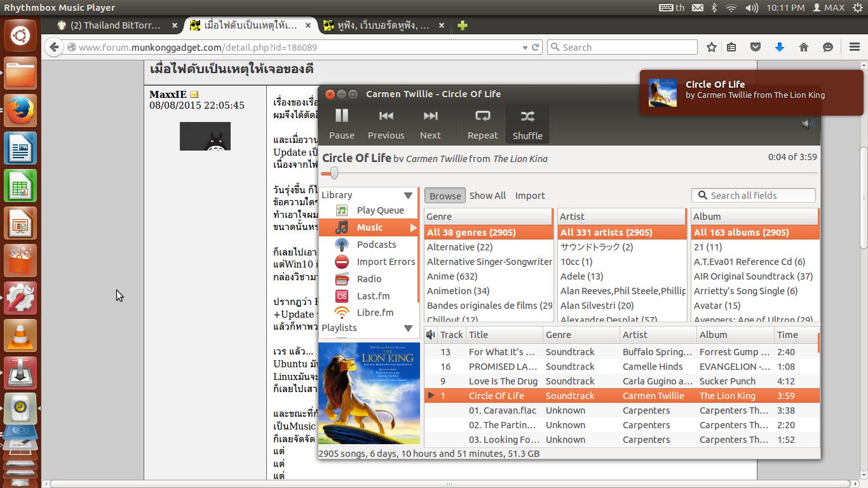Move the song position slider

[x=334, y=173]
